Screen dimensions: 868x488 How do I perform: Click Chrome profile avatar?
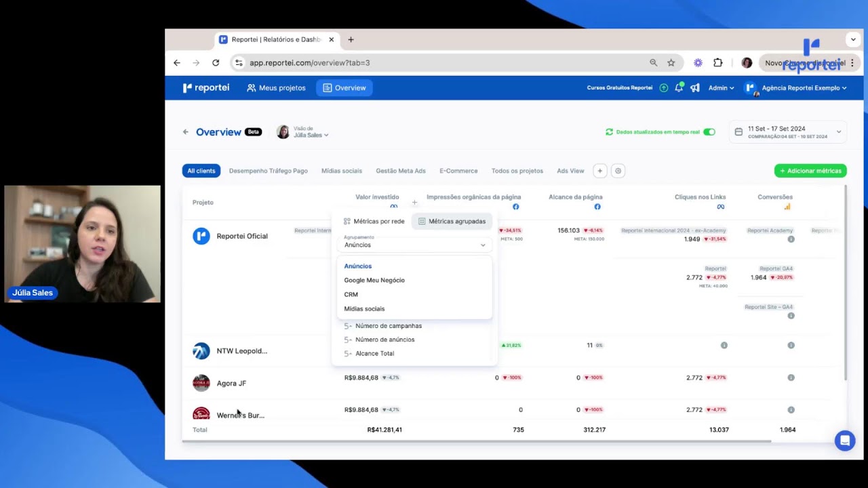coord(747,62)
